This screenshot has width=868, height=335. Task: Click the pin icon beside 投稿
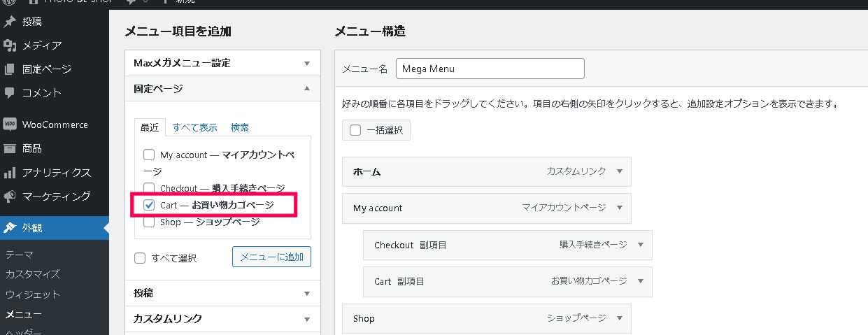pyautogui.click(x=10, y=22)
